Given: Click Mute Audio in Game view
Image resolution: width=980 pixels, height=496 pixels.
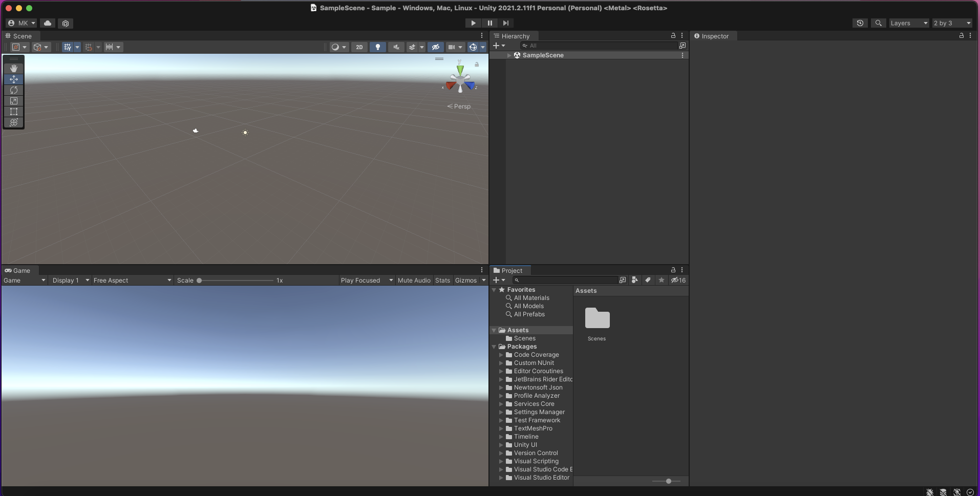Looking at the screenshot, I should [414, 281].
